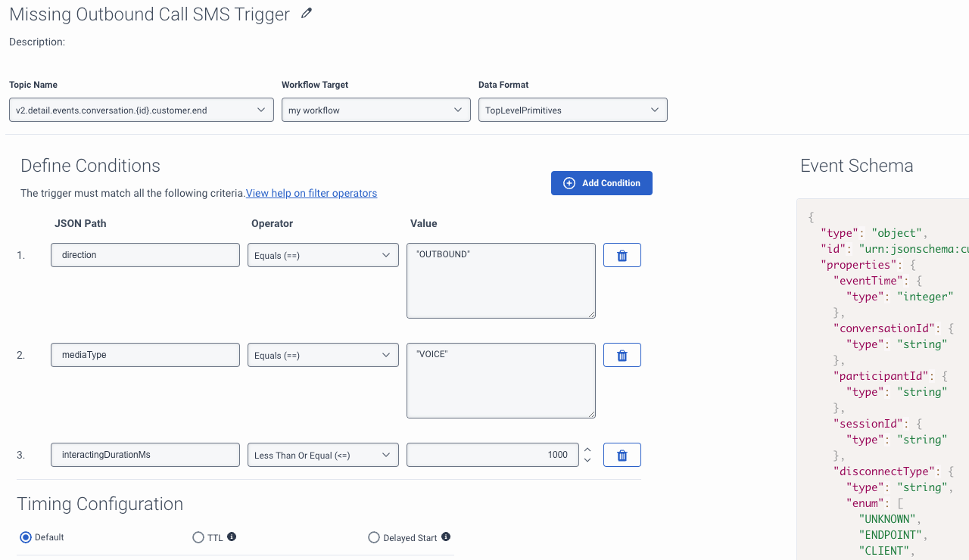Delete the interactingDurationMs condition with trash icon
The image size is (969, 560).
[x=622, y=456]
